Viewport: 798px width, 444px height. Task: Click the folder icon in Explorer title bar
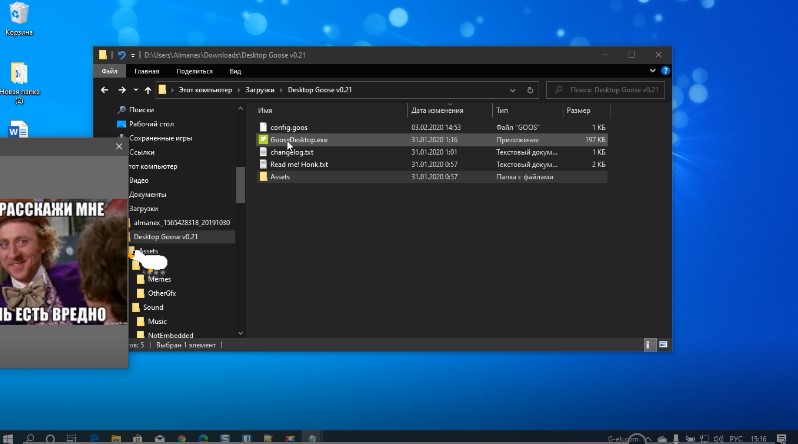(x=103, y=55)
